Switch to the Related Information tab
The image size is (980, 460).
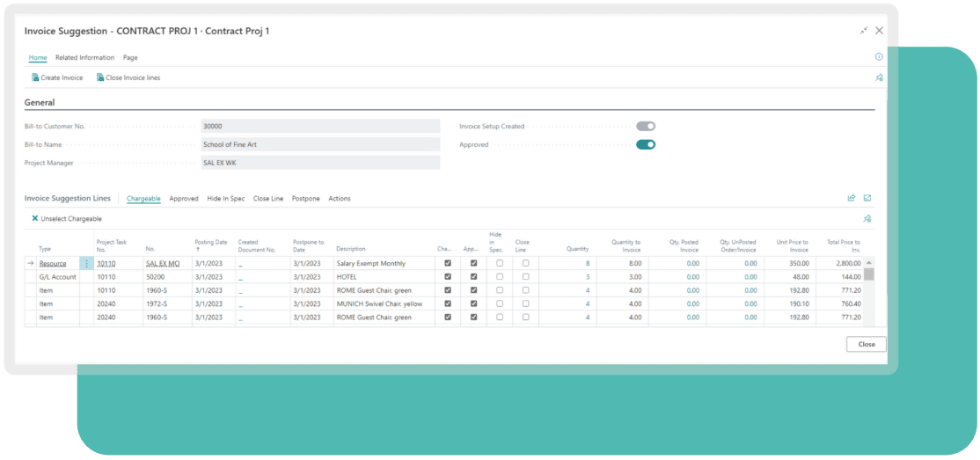tap(84, 58)
